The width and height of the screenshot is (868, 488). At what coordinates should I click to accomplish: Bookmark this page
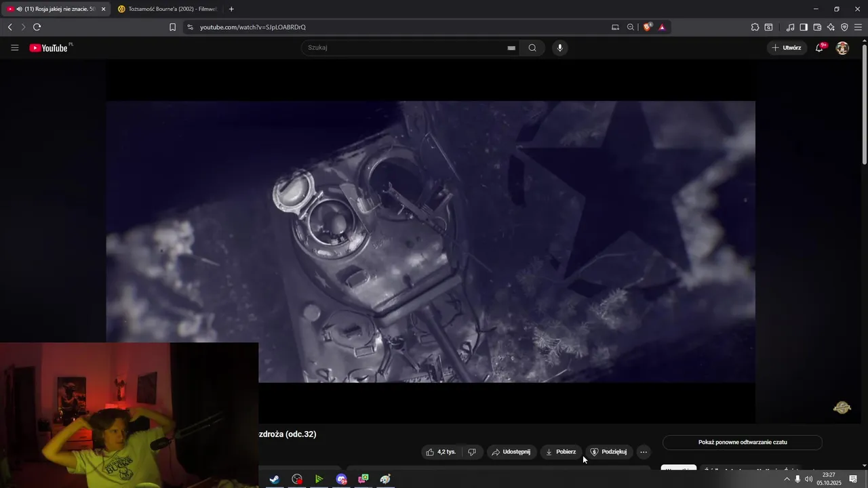pyautogui.click(x=172, y=27)
